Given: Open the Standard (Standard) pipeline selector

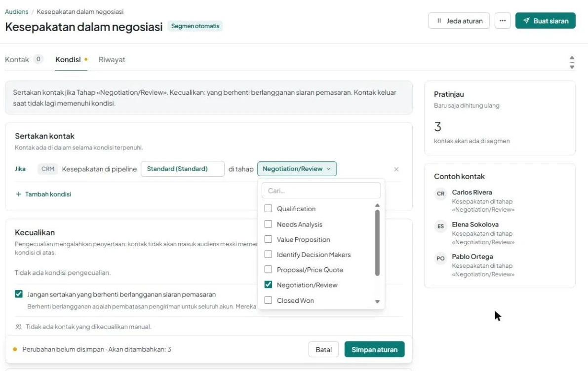Looking at the screenshot, I should point(183,169).
